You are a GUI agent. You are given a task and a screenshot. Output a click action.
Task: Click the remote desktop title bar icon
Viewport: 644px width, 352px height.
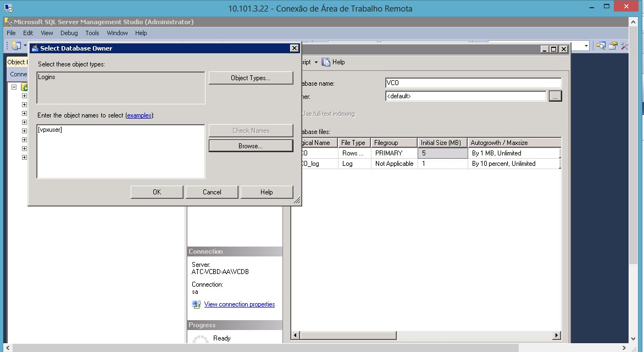[9, 8]
